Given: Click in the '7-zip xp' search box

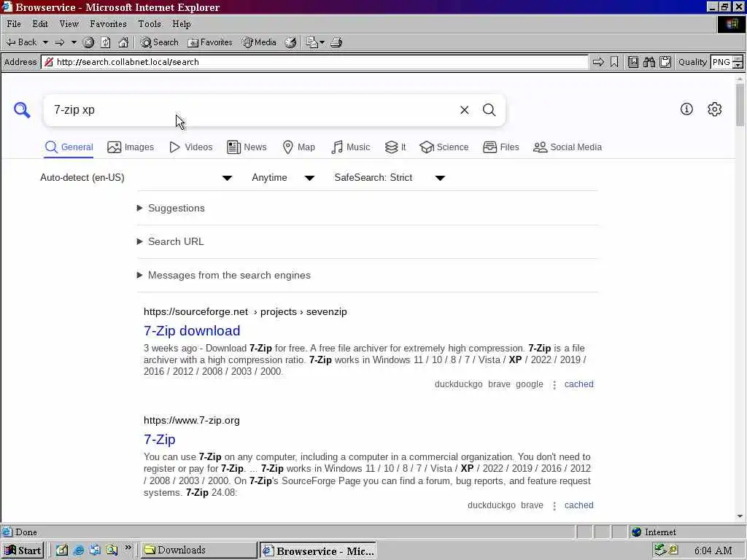Looking at the screenshot, I should coord(250,110).
